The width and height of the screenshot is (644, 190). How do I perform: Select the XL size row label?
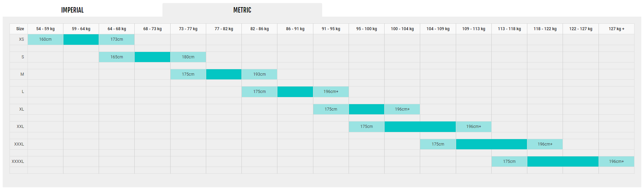[x=21, y=109]
